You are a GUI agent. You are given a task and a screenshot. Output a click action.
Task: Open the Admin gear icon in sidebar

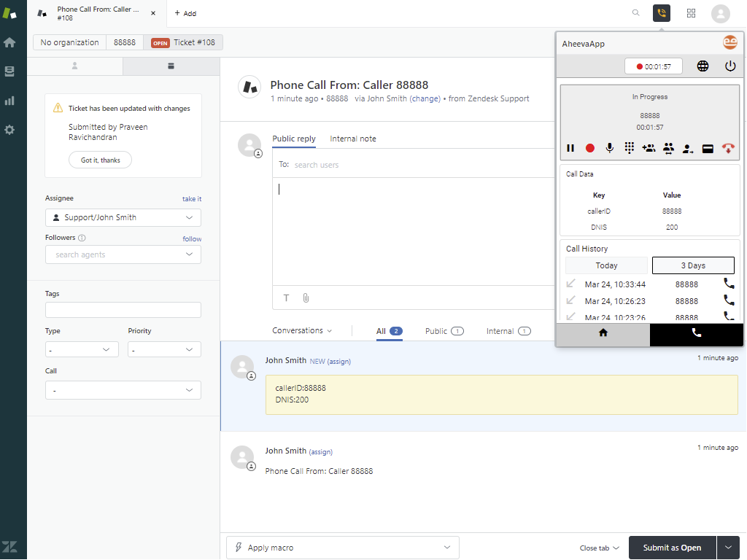tap(9, 130)
